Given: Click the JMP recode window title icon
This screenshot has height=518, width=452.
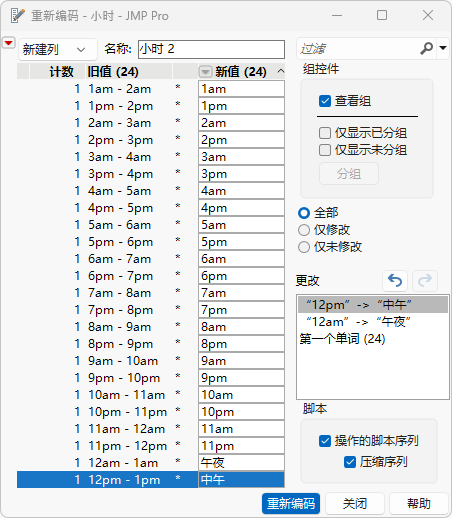Looking at the screenshot, I should pos(17,15).
